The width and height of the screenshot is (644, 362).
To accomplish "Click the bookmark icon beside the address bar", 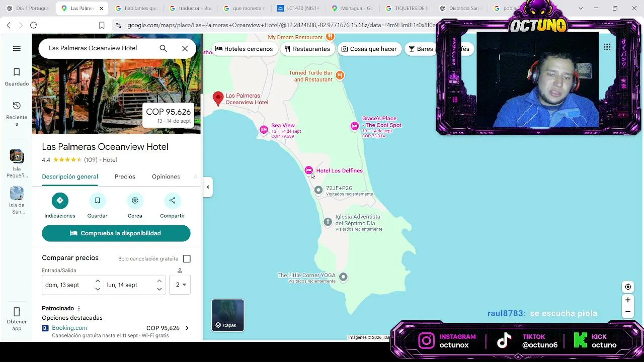I will point(102,25).
